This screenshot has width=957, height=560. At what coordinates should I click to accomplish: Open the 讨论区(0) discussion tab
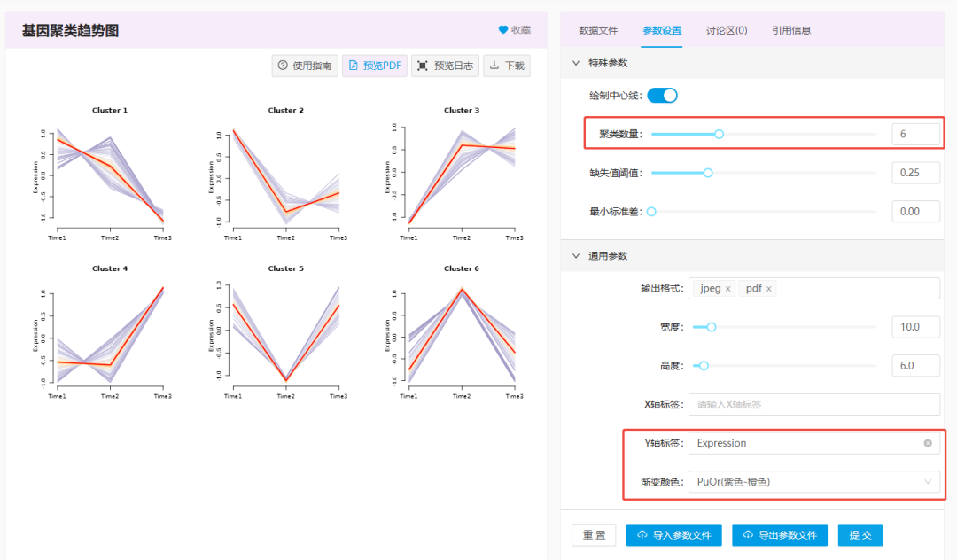(x=727, y=29)
